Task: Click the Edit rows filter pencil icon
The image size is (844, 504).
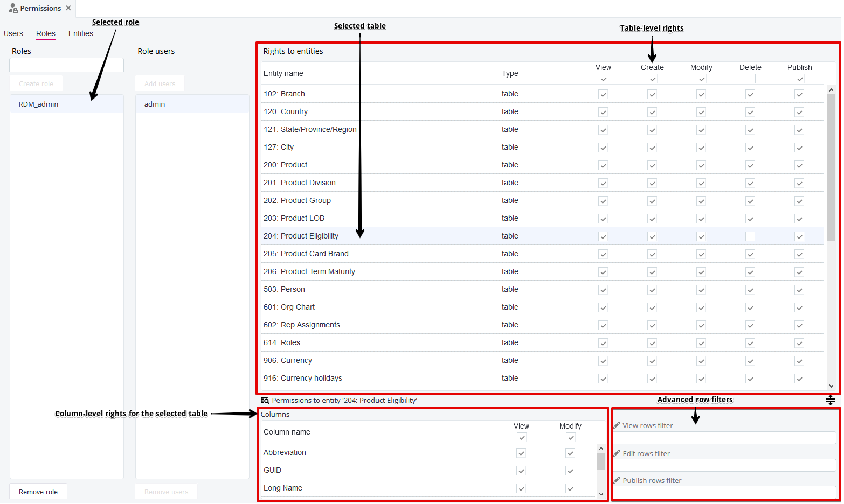Action: (x=617, y=453)
